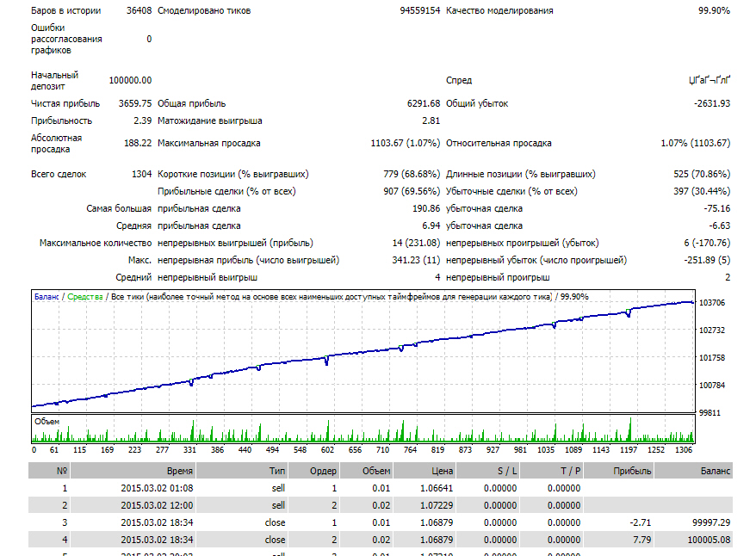Click long positions value 525 (70.86%)
This screenshot has width=756, height=556.
pos(702,174)
